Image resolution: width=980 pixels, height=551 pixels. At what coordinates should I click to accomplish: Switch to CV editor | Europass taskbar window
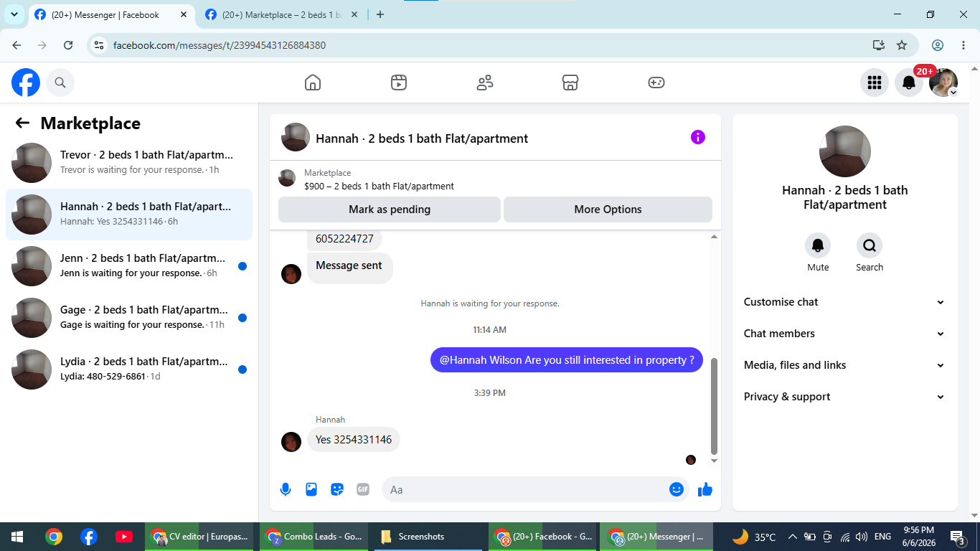click(199, 537)
